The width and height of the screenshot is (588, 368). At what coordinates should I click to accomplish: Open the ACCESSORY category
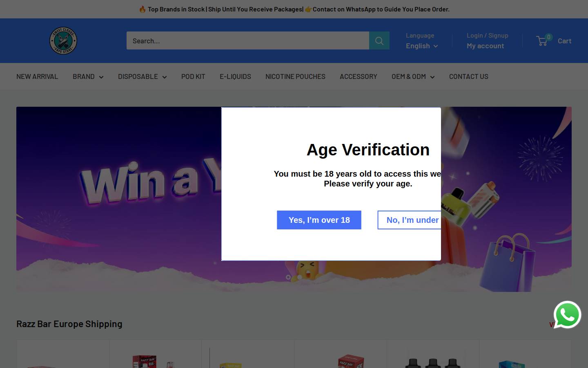click(358, 76)
